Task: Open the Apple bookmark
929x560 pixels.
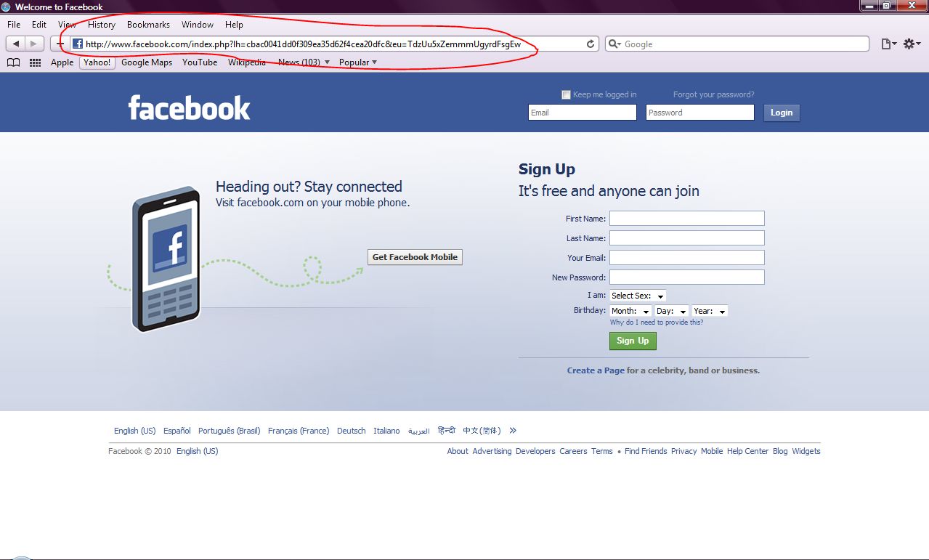Action: coord(62,62)
